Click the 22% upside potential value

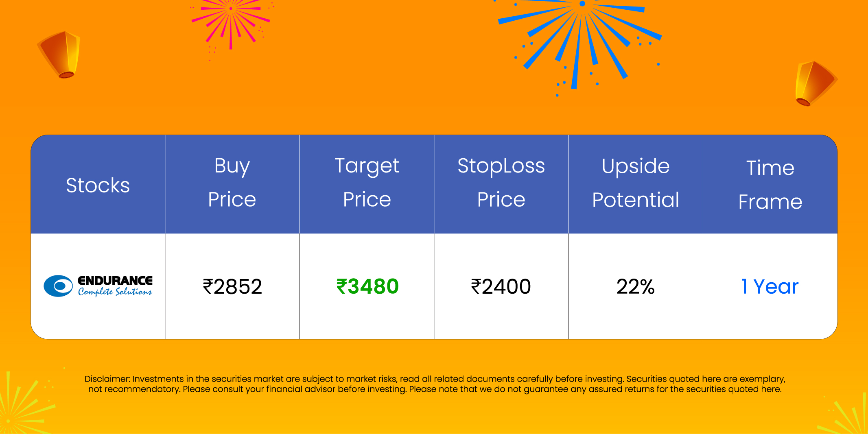[635, 286]
